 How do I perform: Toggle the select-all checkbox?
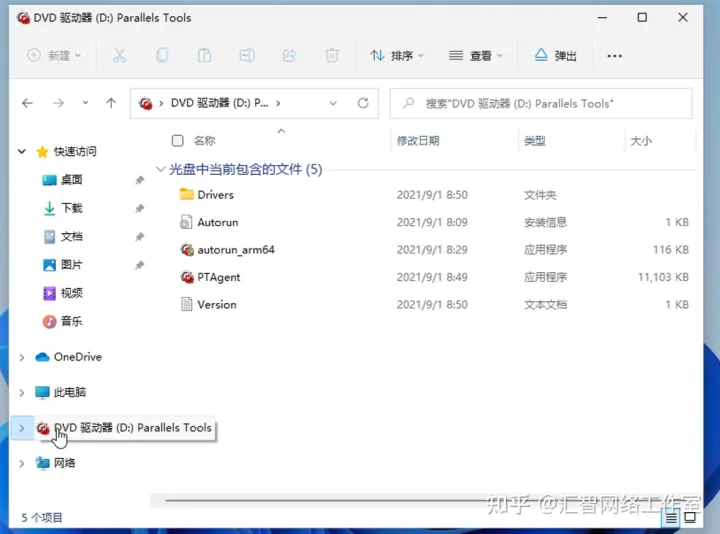tap(177, 141)
